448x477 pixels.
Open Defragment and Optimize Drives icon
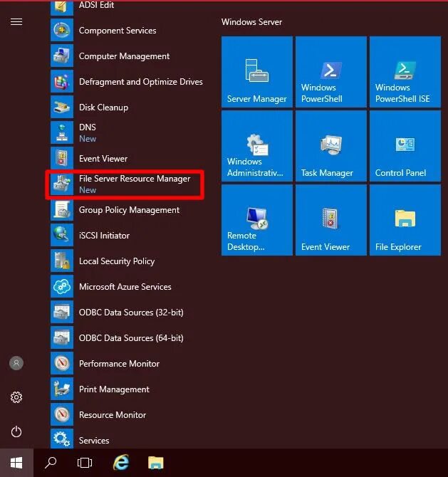tap(62, 81)
